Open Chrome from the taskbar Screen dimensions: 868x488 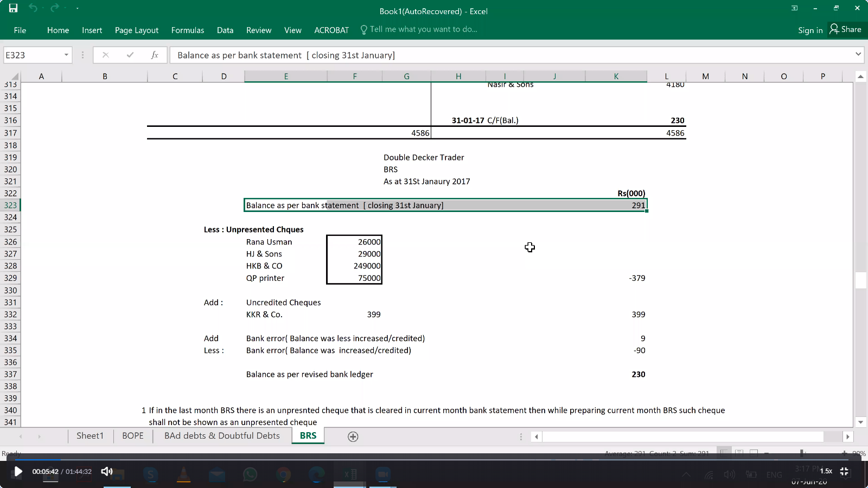283,474
